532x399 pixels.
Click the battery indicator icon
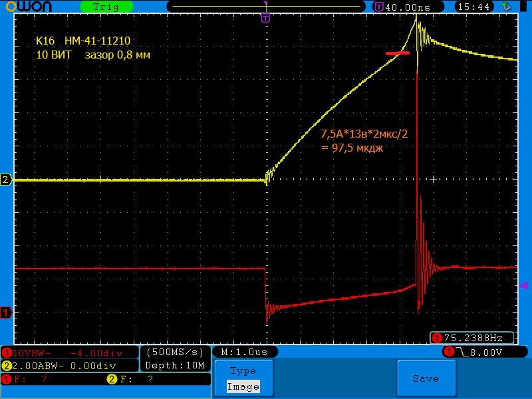click(523, 7)
